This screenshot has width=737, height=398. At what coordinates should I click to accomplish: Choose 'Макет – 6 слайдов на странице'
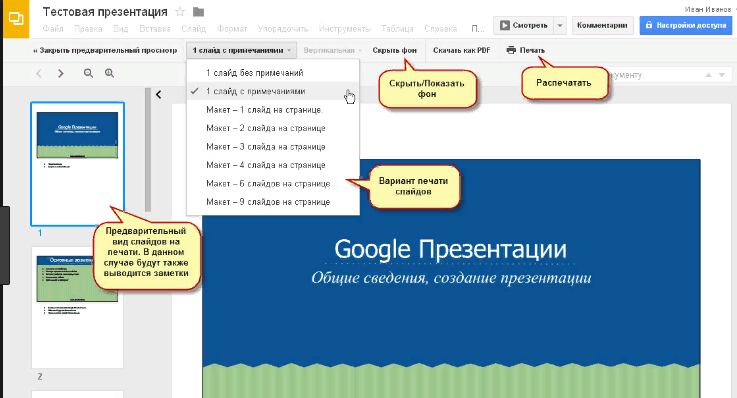click(273, 183)
